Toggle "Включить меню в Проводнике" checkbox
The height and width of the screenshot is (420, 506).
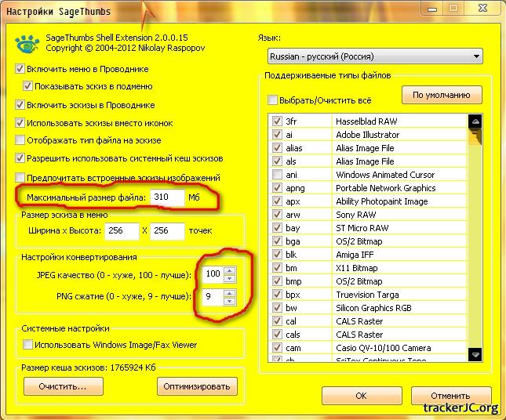pos(20,68)
